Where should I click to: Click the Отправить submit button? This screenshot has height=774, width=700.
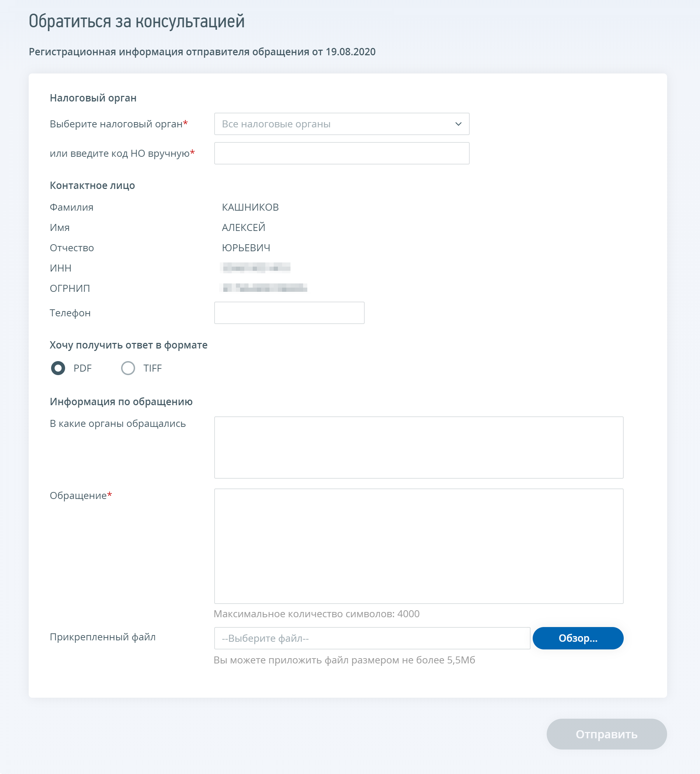(607, 734)
